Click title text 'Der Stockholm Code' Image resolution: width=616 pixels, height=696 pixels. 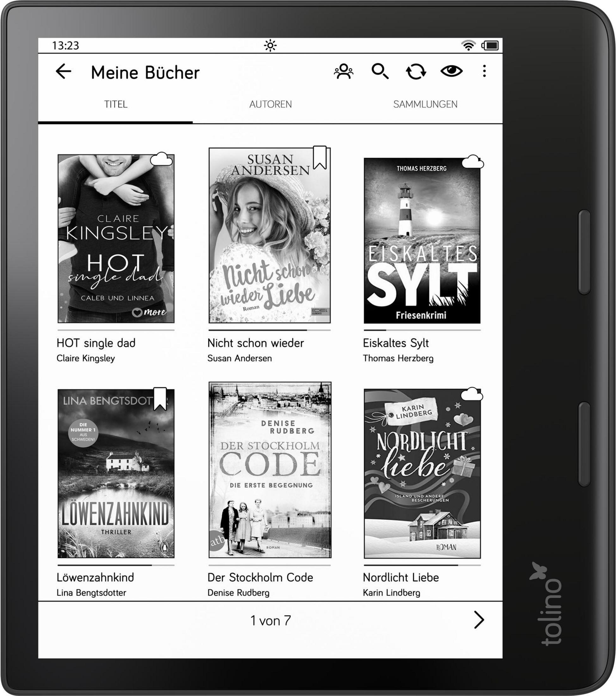[260, 577]
